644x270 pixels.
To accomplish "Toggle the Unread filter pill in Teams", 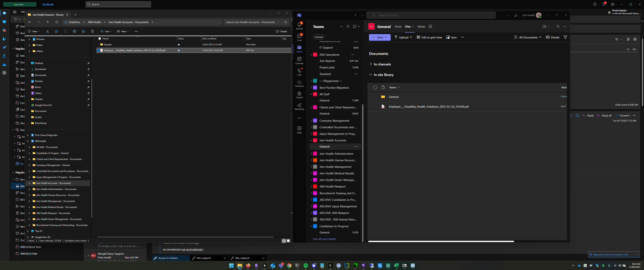I will [319, 37].
